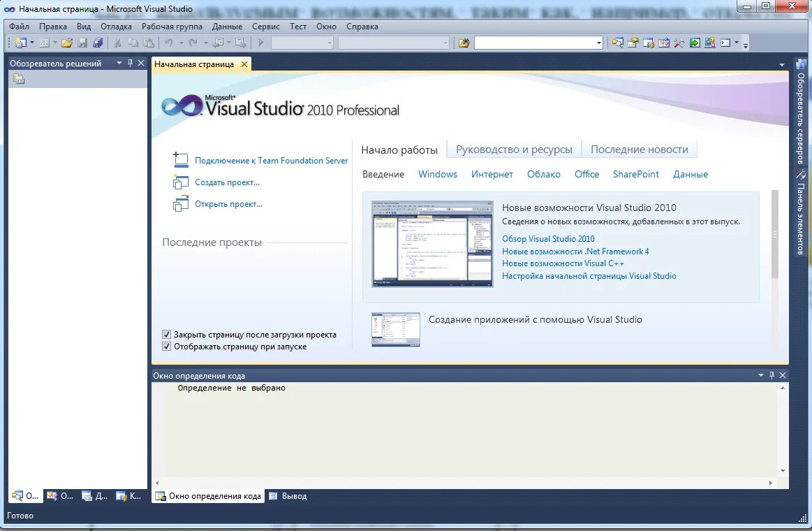The height and width of the screenshot is (531, 812).
Task: Switch to Руководство и ресурсы tab
Action: coord(514,150)
